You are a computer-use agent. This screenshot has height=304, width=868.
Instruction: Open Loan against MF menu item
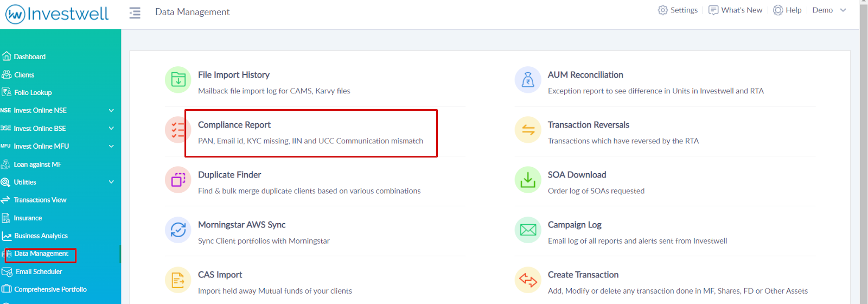coord(37,164)
